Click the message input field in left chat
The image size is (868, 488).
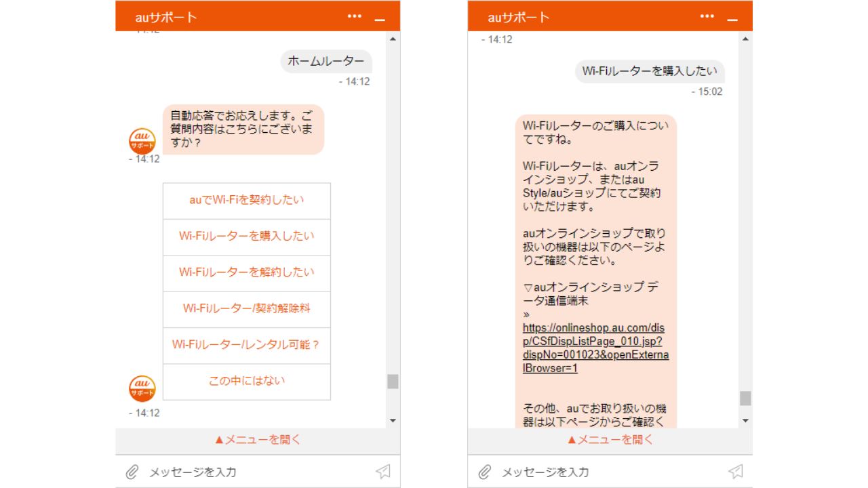(258, 472)
